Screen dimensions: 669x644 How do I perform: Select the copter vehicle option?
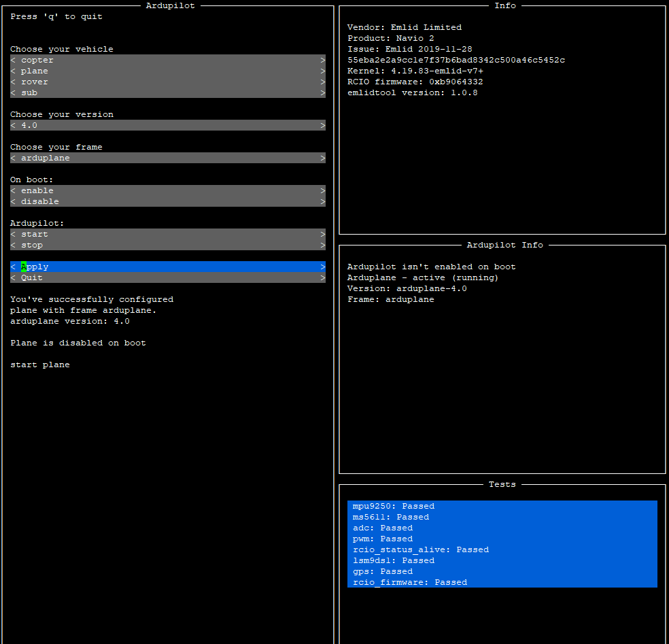(x=168, y=60)
